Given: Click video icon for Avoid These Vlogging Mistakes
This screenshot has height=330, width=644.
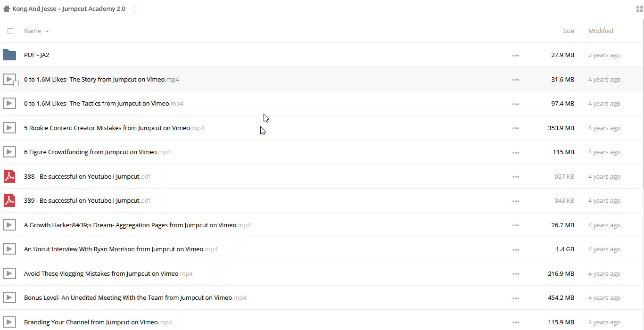Looking at the screenshot, I should pos(9,273).
